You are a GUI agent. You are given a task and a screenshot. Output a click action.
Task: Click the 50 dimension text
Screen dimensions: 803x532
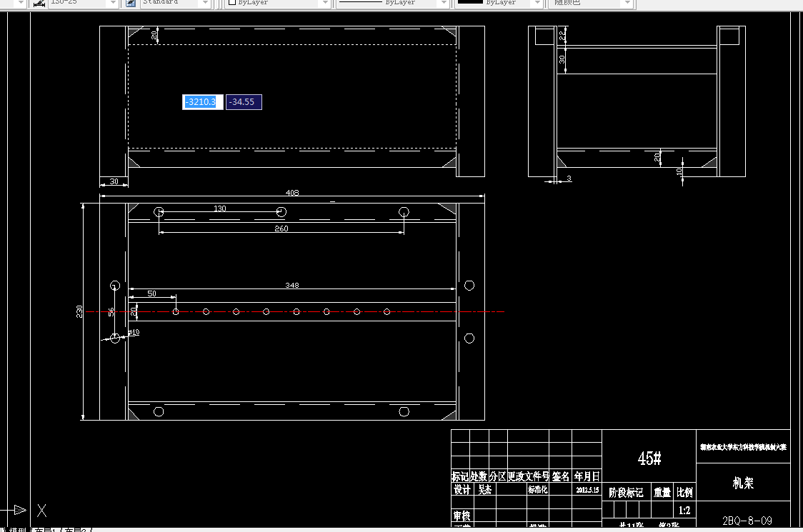pos(151,293)
